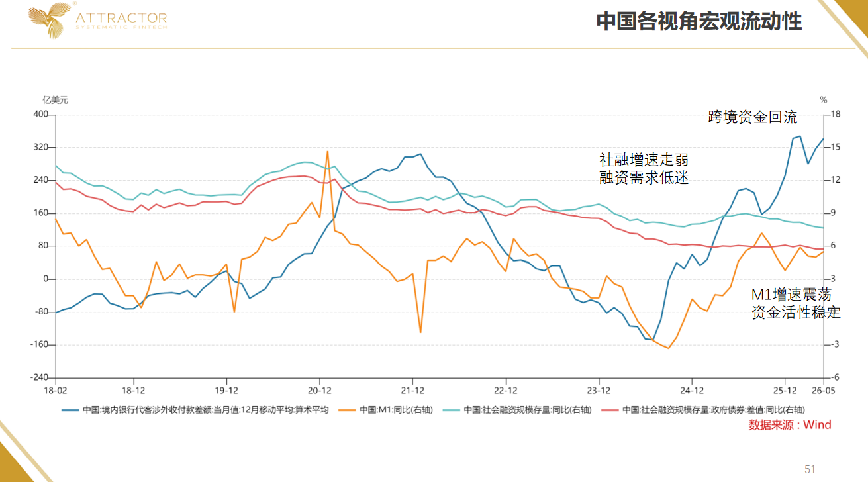Select the slide title 中国各视角宏观流动性
The width and height of the screenshot is (868, 482).
(699, 21)
